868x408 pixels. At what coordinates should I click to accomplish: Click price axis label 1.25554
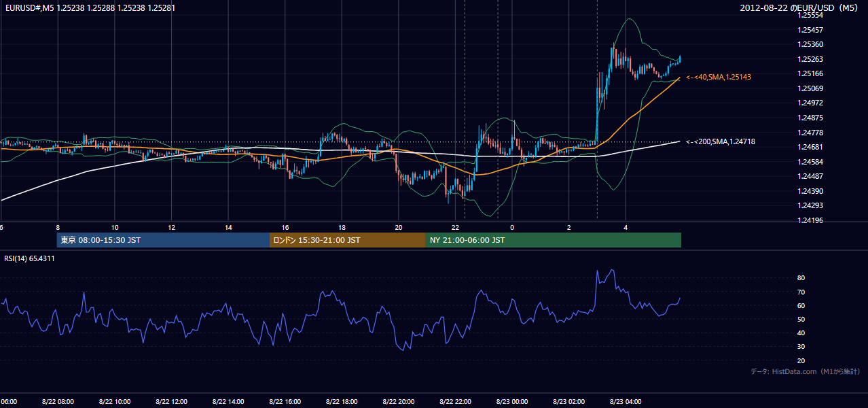810,16
